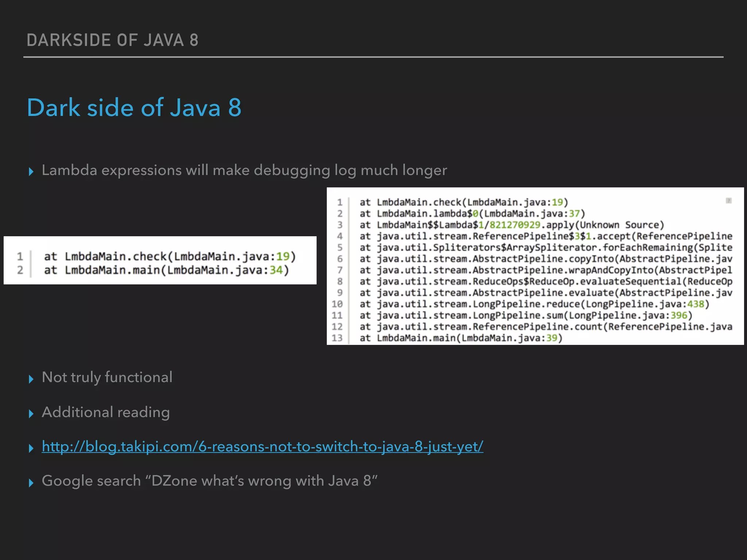Click the 'Dark side of Java 8' title
The image size is (747, 560).
click(x=134, y=108)
